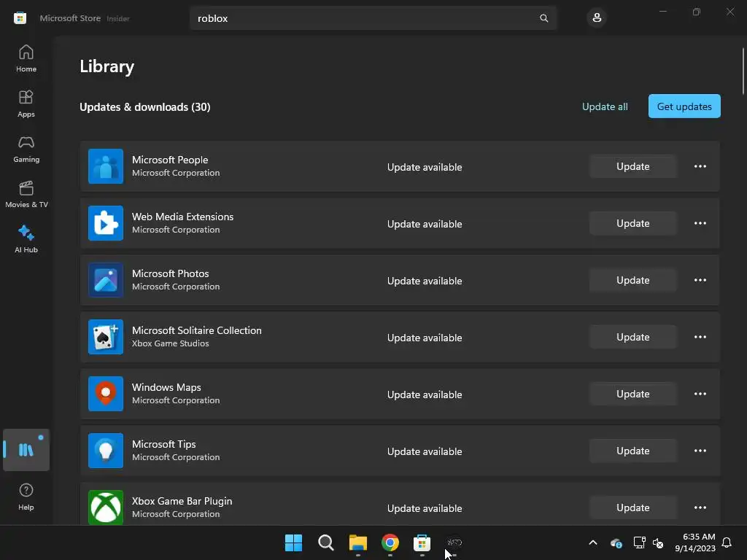Update Microsoft People
This screenshot has height=560, width=747.
coord(632,166)
